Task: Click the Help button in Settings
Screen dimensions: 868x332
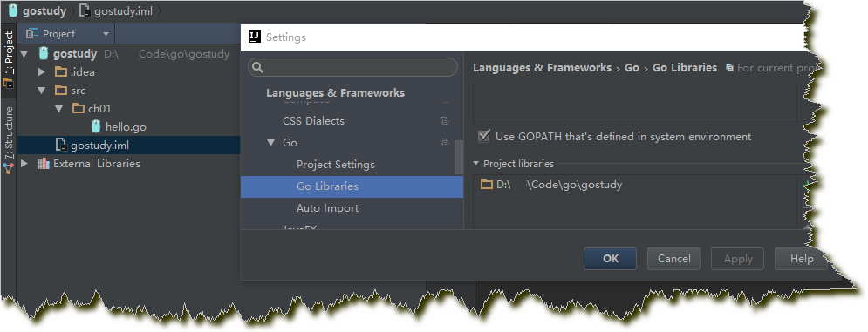Action: click(x=801, y=259)
